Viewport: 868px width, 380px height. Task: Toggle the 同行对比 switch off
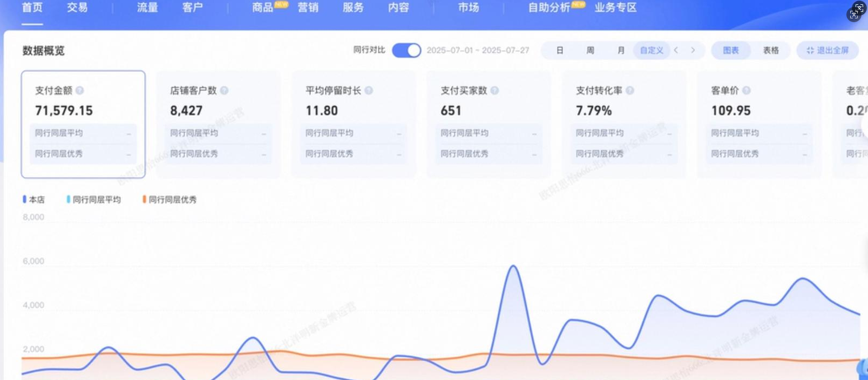click(x=406, y=50)
